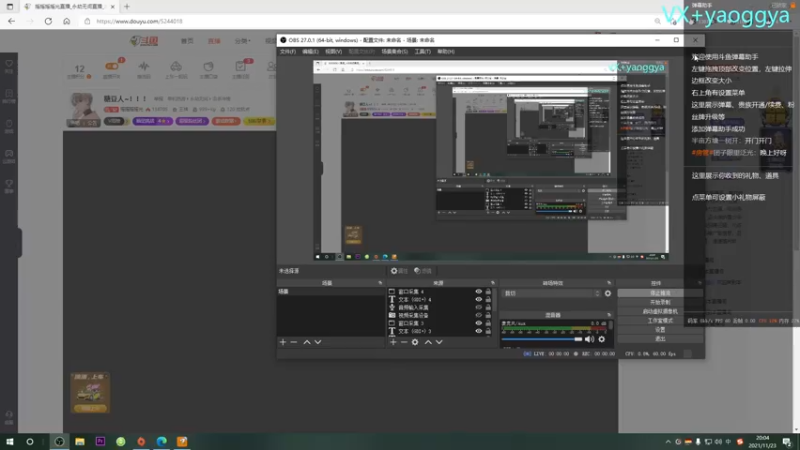The height and width of the screenshot is (450, 800).
Task: Click 工作室模式 button
Action: click(660, 320)
